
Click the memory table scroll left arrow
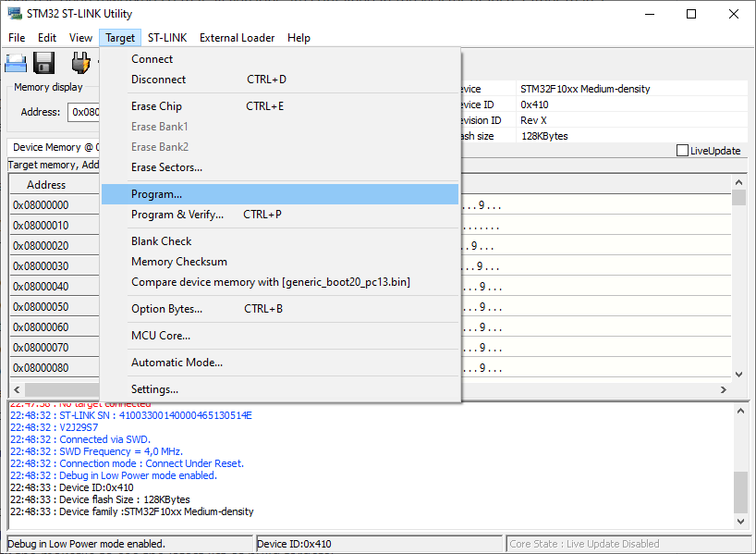pyautogui.click(x=18, y=389)
